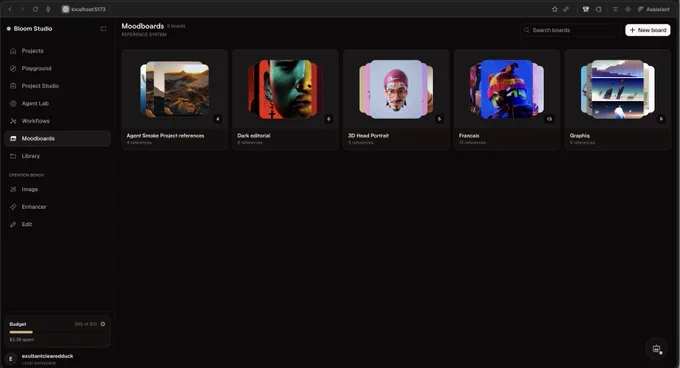Open Playground in the sidebar
This screenshot has height=368, width=680.
point(57,68)
